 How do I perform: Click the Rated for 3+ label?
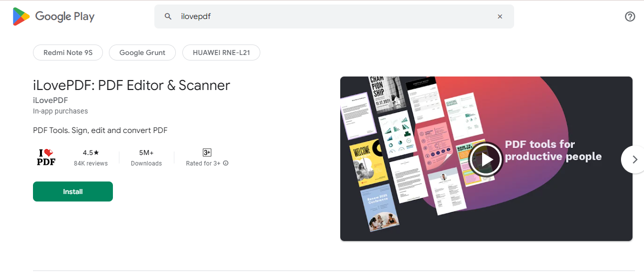pos(203,163)
